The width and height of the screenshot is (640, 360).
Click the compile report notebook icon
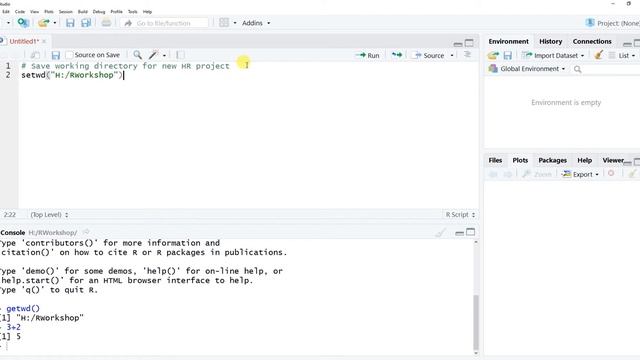[180, 55]
